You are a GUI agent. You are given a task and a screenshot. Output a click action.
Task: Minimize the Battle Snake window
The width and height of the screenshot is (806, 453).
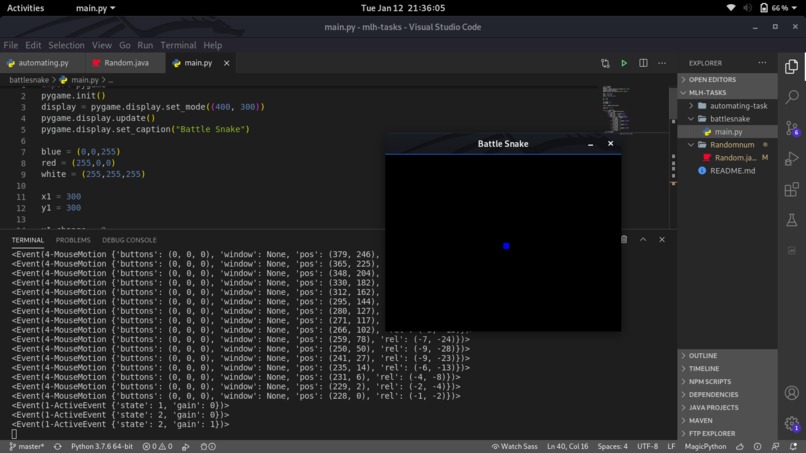coord(591,144)
